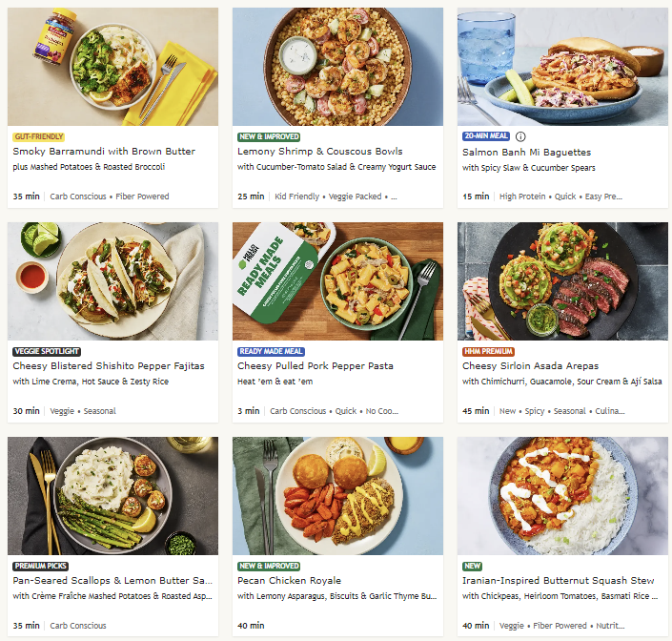The image size is (672, 641).
Task: Select the READY MADE MEAL badge
Action: point(272,352)
